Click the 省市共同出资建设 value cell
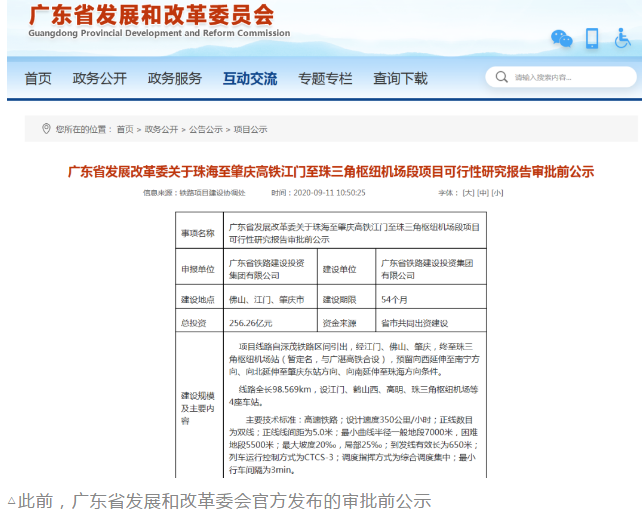The height and width of the screenshot is (520, 642). [431, 320]
